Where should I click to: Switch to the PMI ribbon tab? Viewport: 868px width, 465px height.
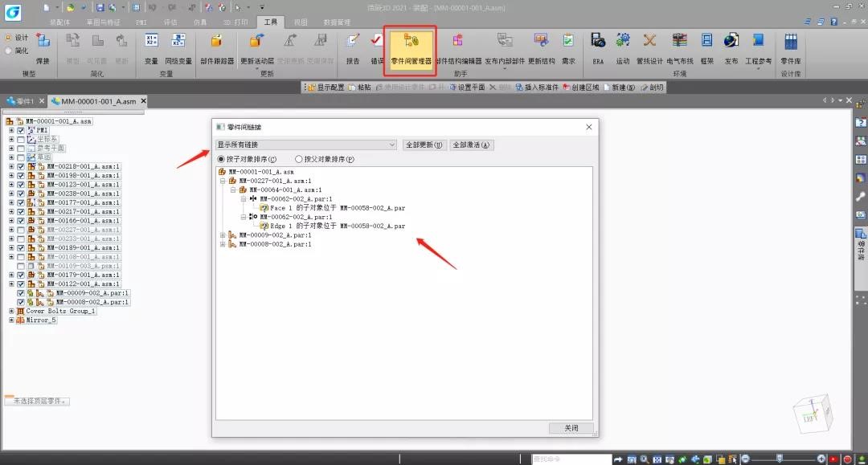141,22
